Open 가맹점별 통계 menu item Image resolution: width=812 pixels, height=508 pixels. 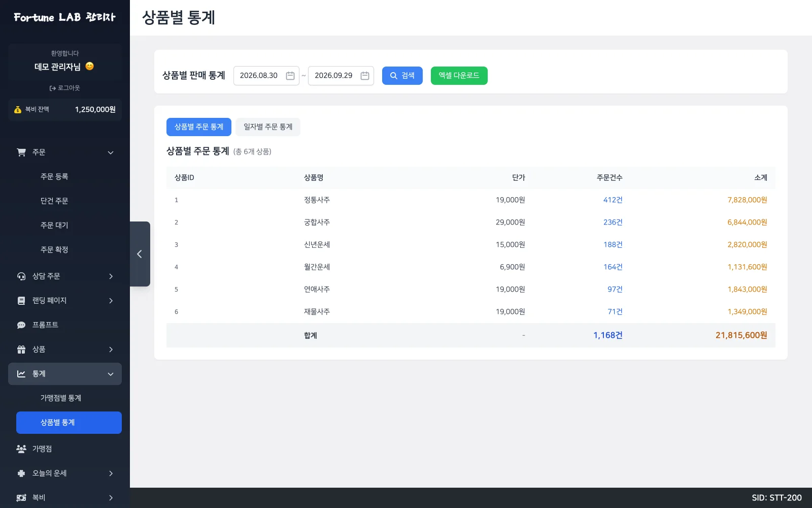[69, 398]
